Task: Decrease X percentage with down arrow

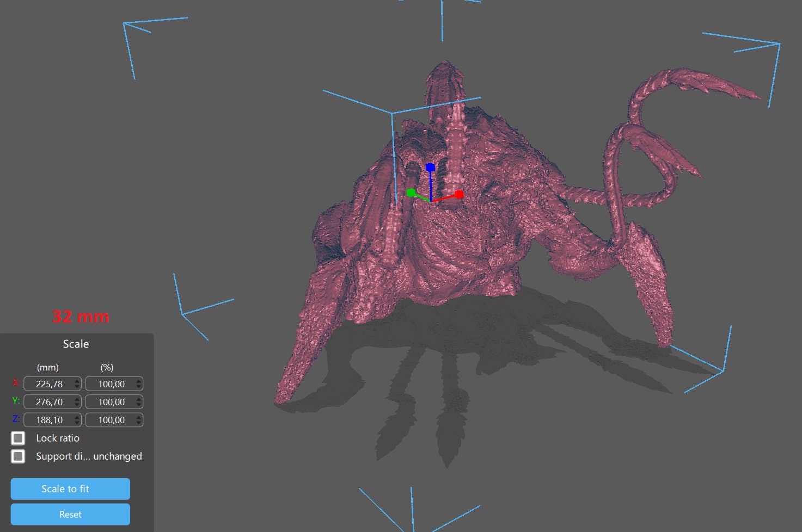Action: coord(139,387)
